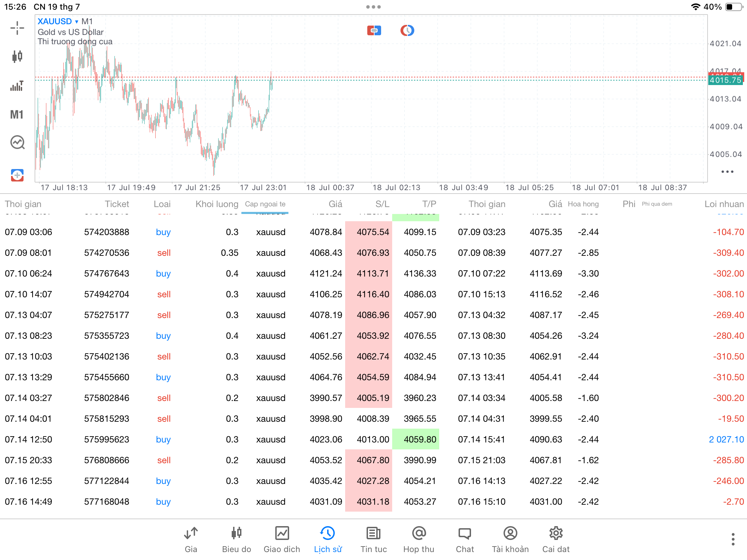Select ticket 574942704
This screenshot has width=747, height=560.
[107, 294]
